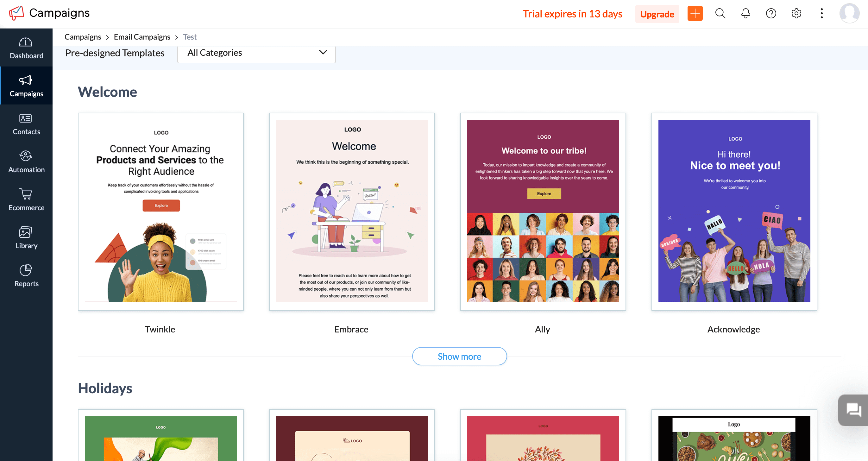Click the overflow menu three-dot icon
The width and height of the screenshot is (868, 461).
pos(823,14)
